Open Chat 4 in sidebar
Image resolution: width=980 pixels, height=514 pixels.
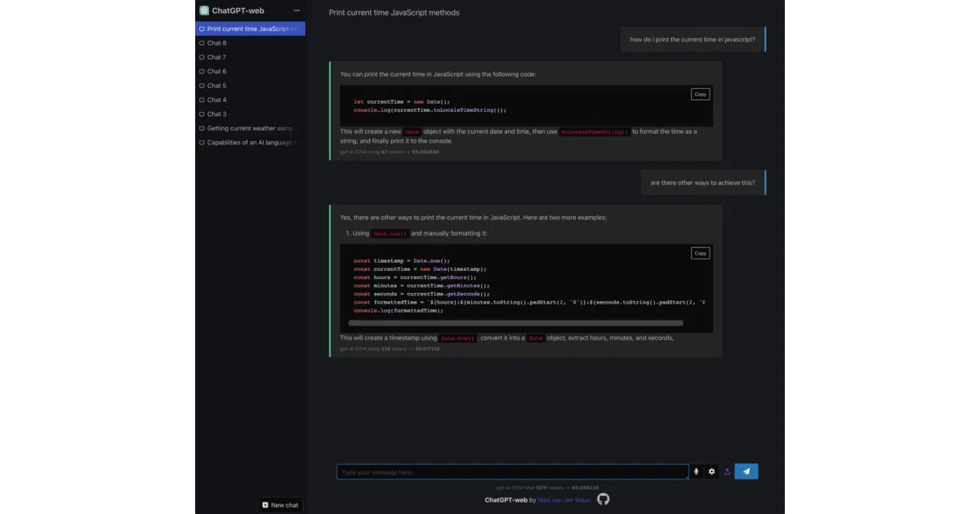[251, 100]
